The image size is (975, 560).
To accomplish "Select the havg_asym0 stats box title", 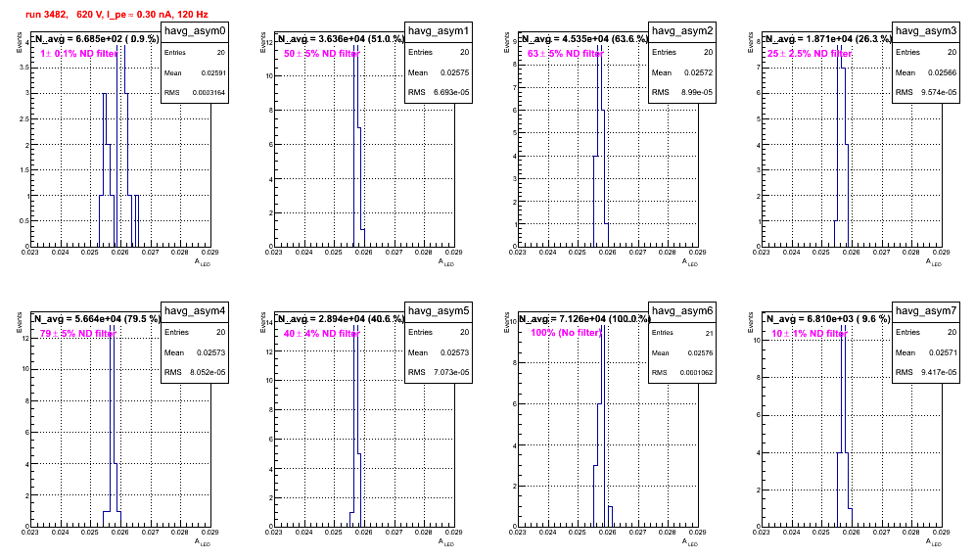I will (195, 31).
